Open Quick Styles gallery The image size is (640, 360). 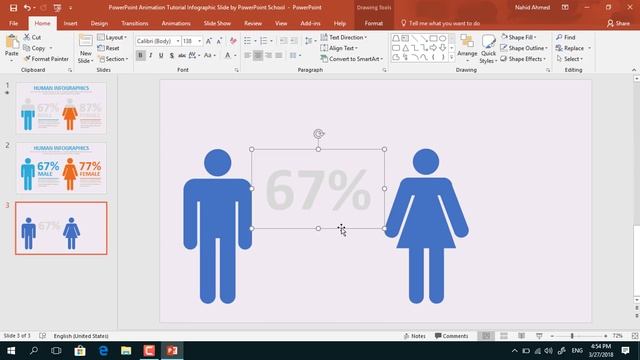point(488,49)
